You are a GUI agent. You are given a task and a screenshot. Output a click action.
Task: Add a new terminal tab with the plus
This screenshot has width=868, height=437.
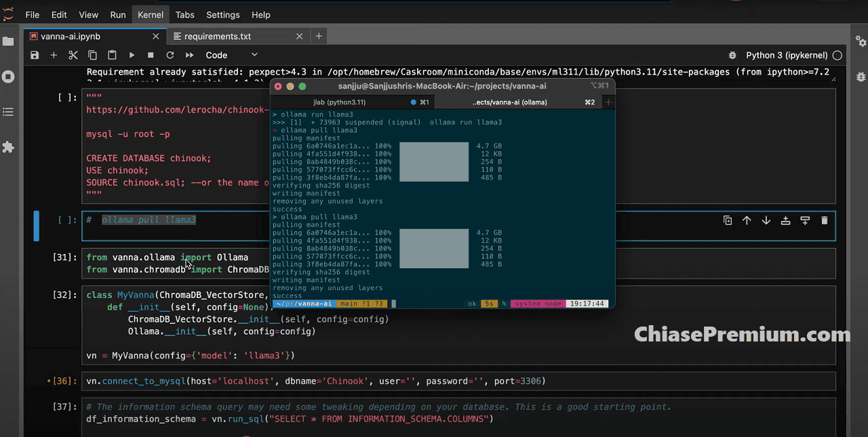coord(608,102)
